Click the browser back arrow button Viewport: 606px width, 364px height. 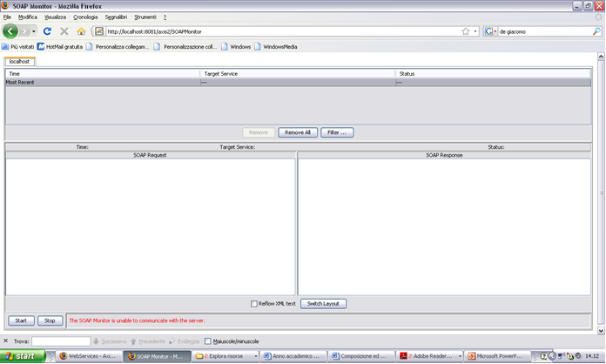11,31
